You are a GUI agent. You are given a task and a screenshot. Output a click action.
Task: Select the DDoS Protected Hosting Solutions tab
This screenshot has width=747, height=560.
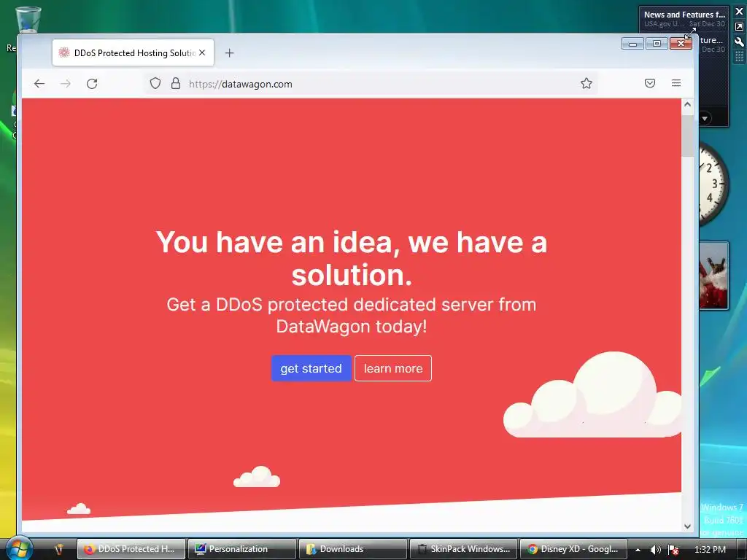coord(133,52)
